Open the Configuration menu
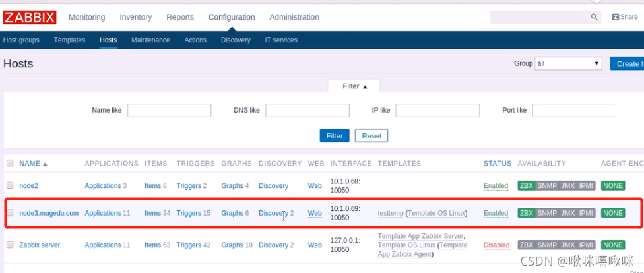644x273 pixels. (x=232, y=17)
